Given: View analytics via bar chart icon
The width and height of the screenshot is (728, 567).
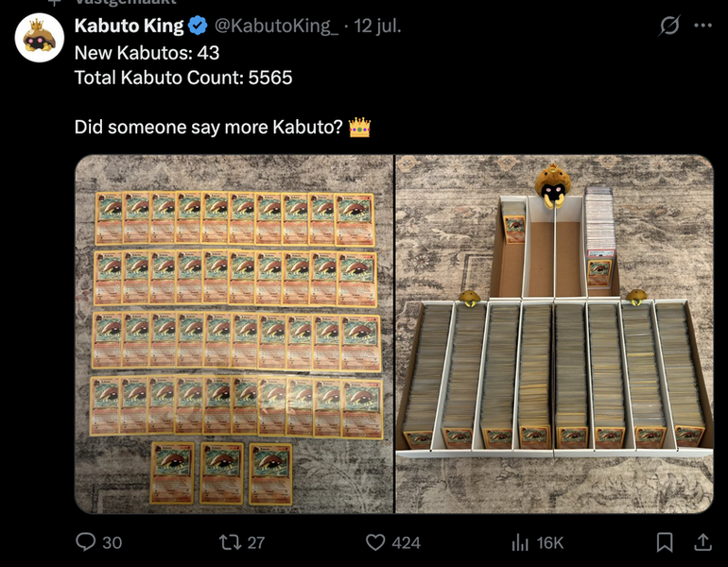Looking at the screenshot, I should coord(520,541).
